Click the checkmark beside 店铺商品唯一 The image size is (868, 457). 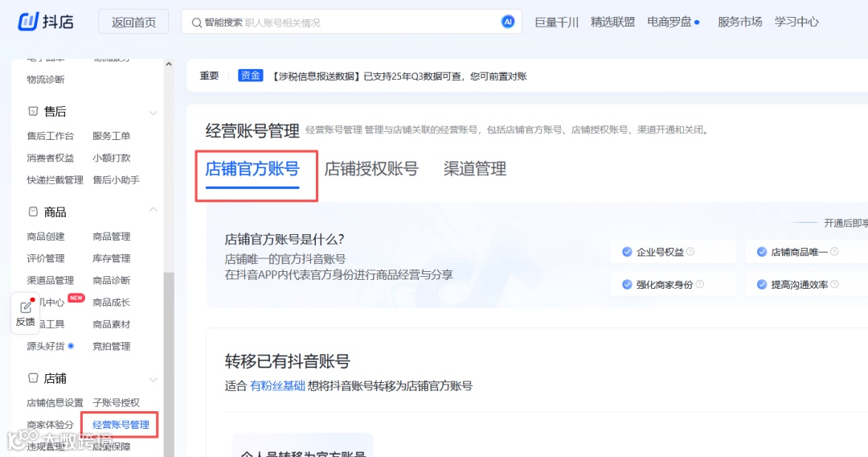click(762, 252)
